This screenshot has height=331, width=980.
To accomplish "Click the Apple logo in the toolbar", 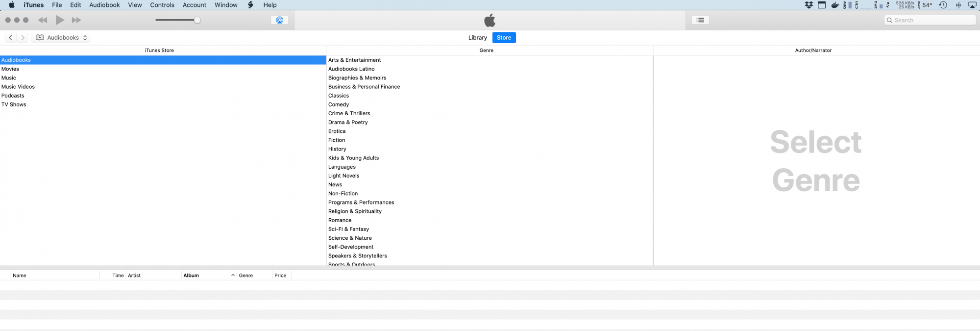I will 490,20.
